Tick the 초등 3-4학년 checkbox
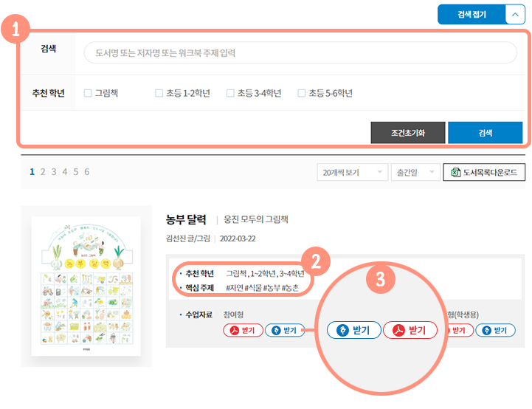532x409 pixels. [x=230, y=93]
